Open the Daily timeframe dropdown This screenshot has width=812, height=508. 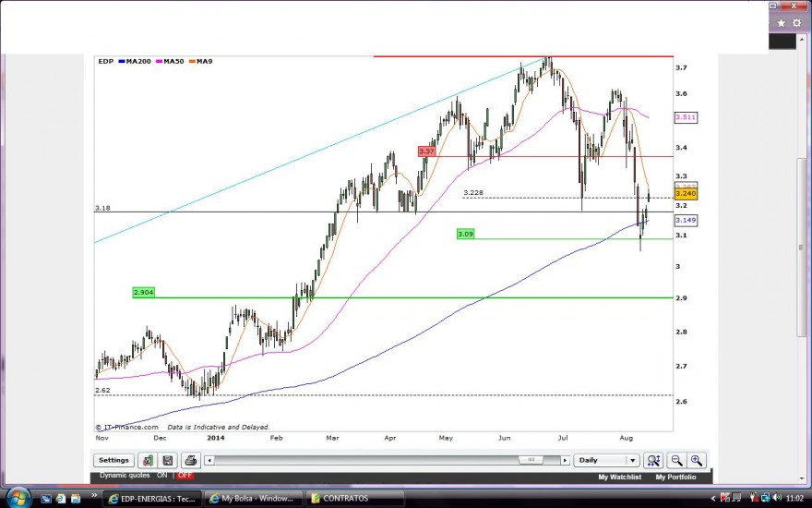click(x=606, y=460)
